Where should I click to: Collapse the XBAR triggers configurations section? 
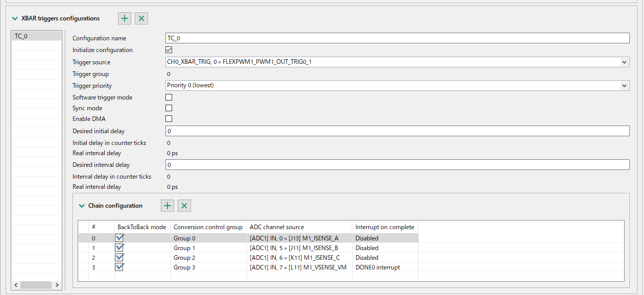pos(14,18)
